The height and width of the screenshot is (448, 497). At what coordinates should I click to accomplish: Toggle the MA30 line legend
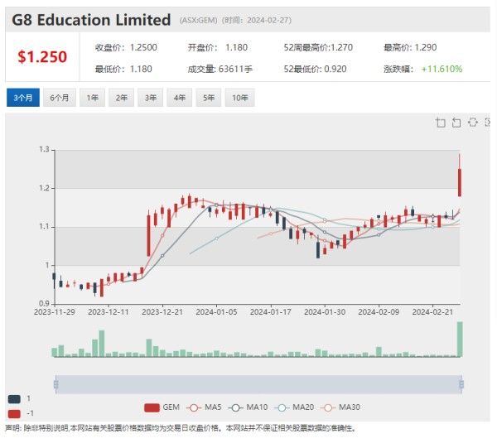tap(340, 407)
